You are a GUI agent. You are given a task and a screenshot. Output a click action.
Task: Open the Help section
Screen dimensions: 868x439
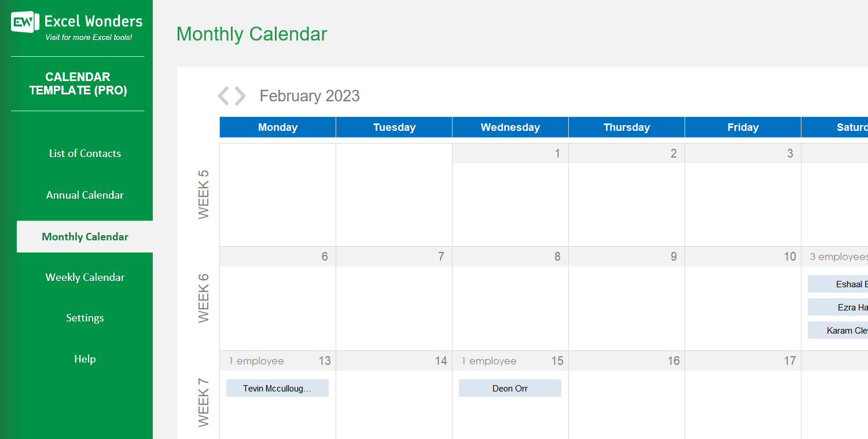pyautogui.click(x=84, y=358)
